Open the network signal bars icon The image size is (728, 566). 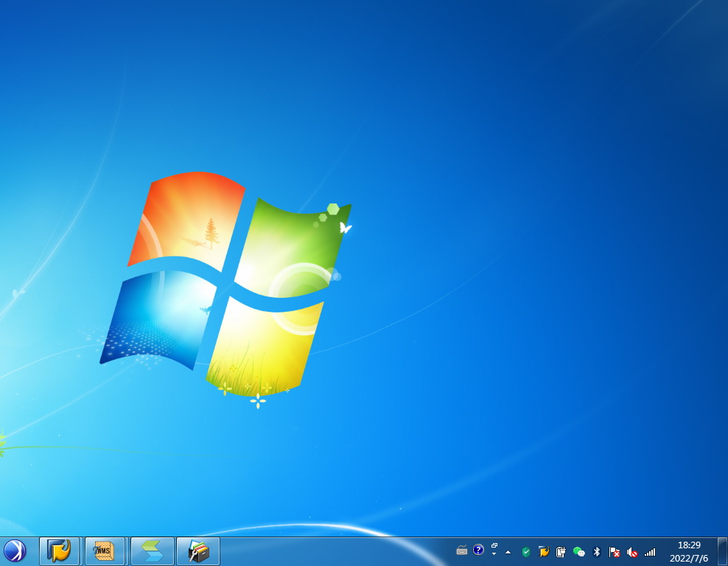650,552
